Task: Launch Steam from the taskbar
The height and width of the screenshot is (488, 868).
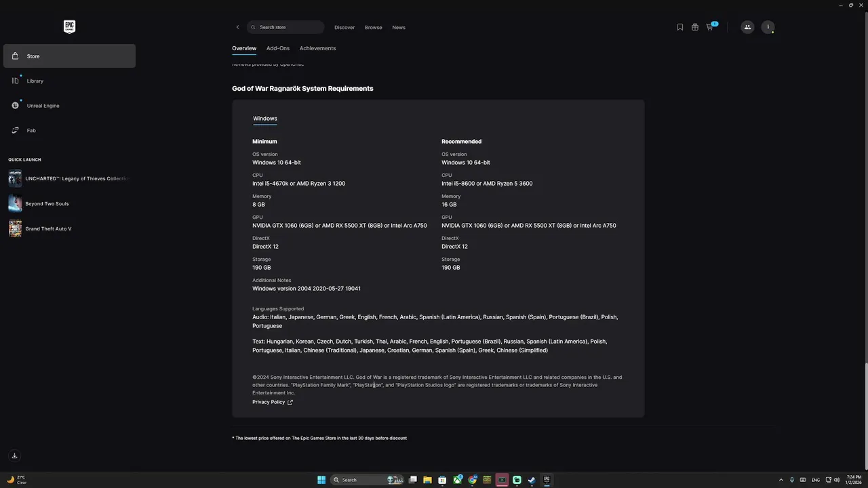Action: [532, 480]
